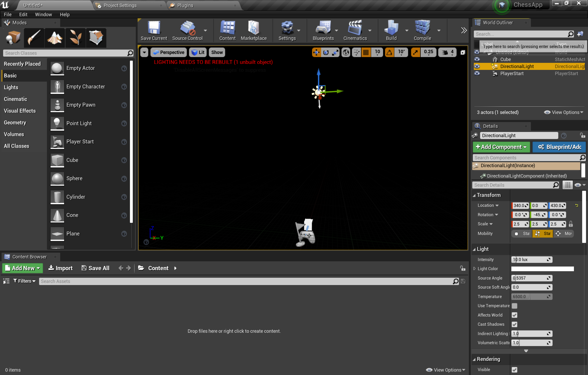Toggle Cast Shadows checkbox
Viewport: 588px width, 375px height.
point(515,324)
